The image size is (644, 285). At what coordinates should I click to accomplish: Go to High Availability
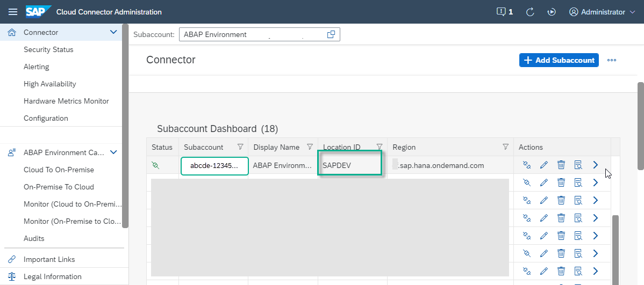pos(49,84)
